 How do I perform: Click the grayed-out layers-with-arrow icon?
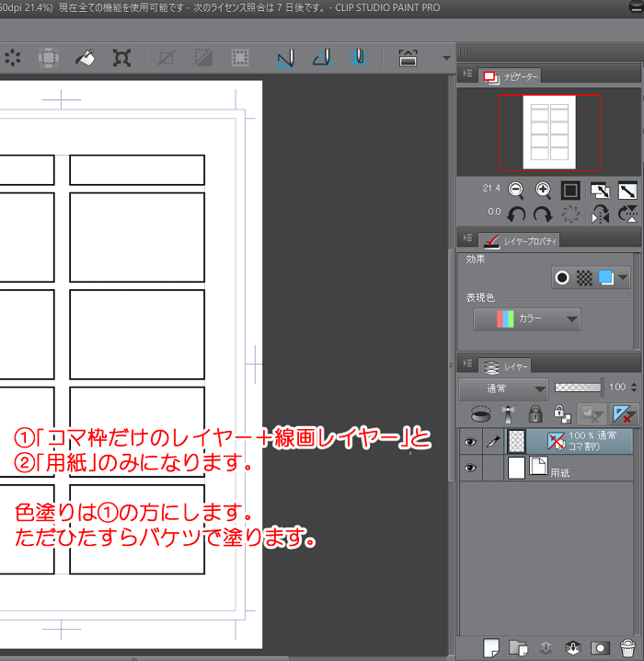tap(546, 647)
